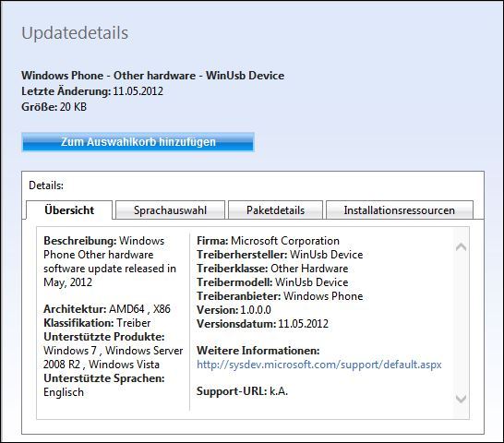Click the Letzte Änderung date 11.05.2012
504x443 pixels.
[x=138, y=91]
